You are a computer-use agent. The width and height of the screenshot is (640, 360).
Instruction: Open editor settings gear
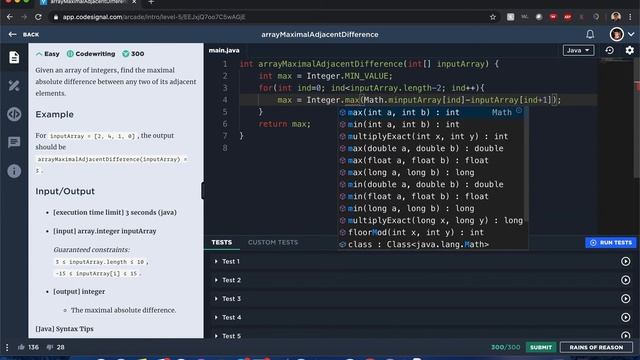630,50
